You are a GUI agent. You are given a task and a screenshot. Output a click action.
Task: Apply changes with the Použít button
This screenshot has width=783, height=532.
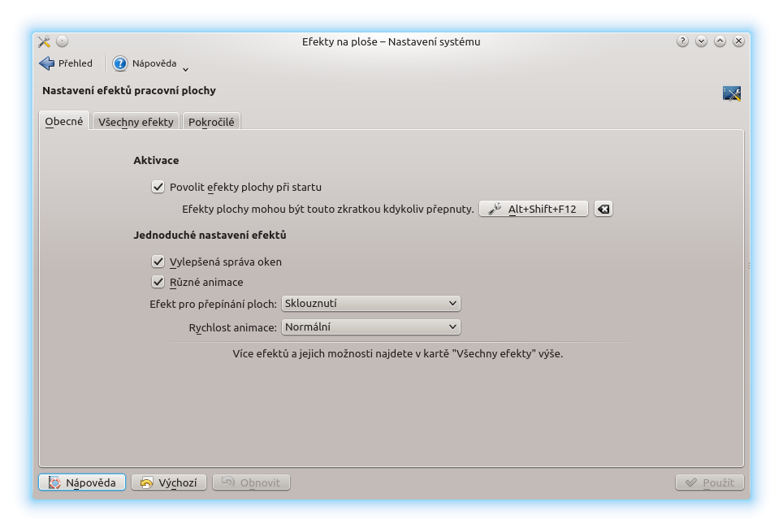(x=710, y=482)
